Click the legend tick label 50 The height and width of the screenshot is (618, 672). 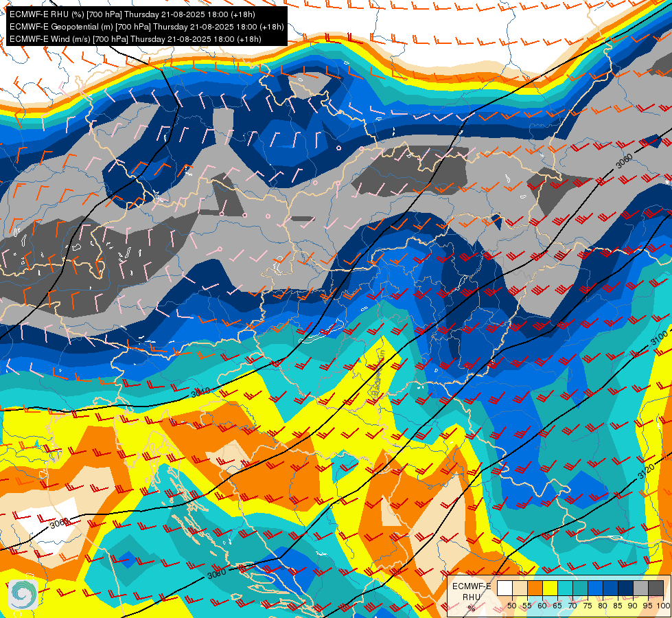click(x=512, y=606)
